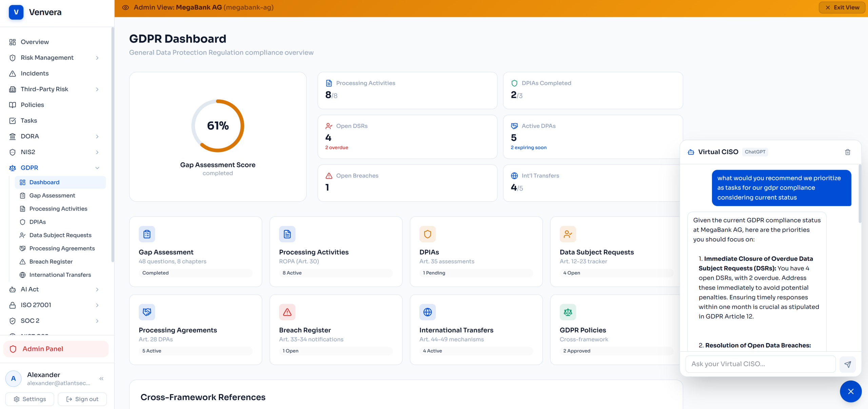
Task: Focus the Ask your Virtual CISO field
Action: click(x=760, y=364)
